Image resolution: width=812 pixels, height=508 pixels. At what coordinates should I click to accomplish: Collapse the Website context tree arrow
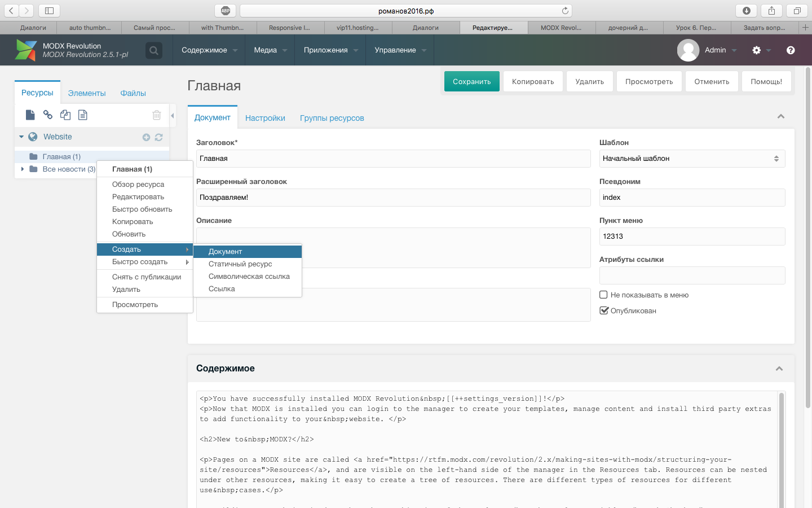pyautogui.click(x=21, y=137)
